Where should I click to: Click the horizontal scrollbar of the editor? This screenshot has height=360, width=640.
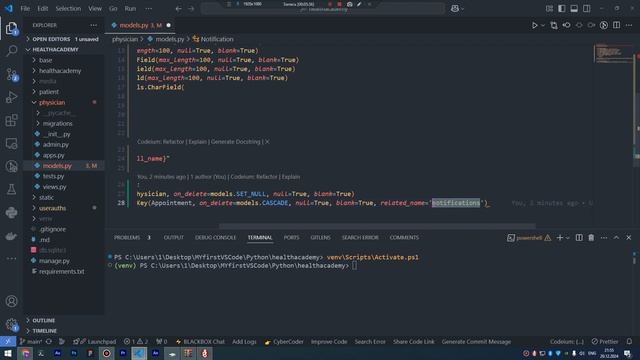click(377, 226)
